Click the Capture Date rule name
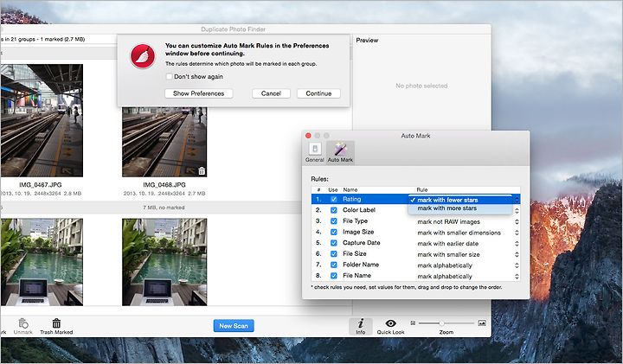This screenshot has height=364, width=623. (x=362, y=243)
